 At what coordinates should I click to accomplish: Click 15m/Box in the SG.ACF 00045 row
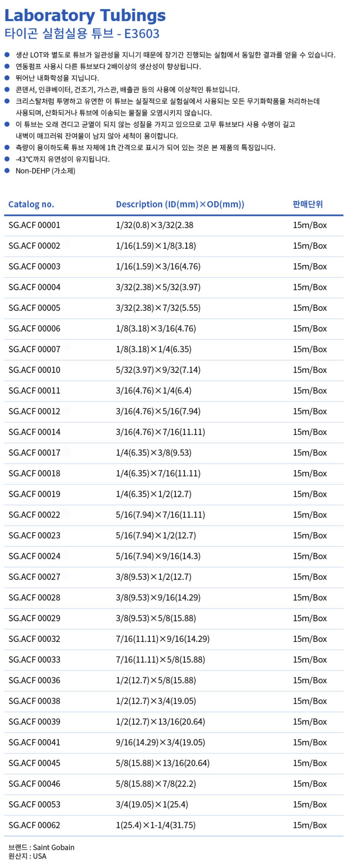click(x=310, y=763)
